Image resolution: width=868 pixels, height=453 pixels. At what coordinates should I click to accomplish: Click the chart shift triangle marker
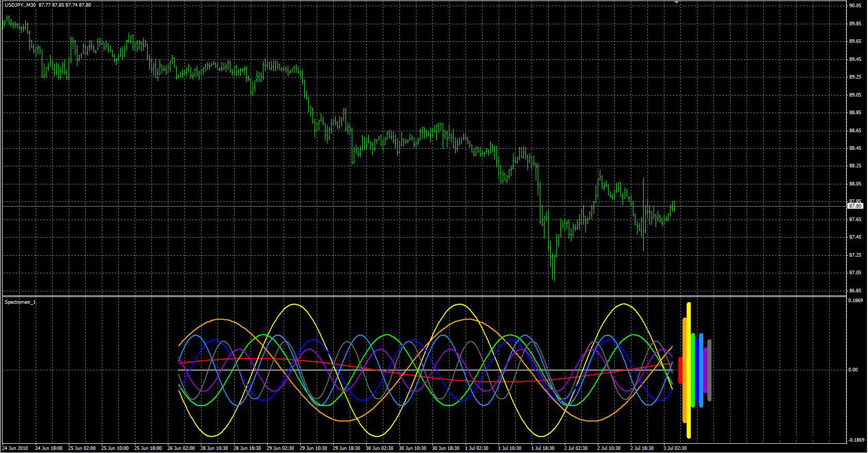click(x=676, y=3)
